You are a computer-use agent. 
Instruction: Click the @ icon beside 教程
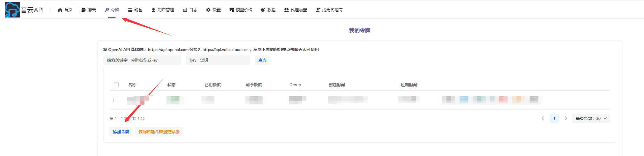click(263, 10)
